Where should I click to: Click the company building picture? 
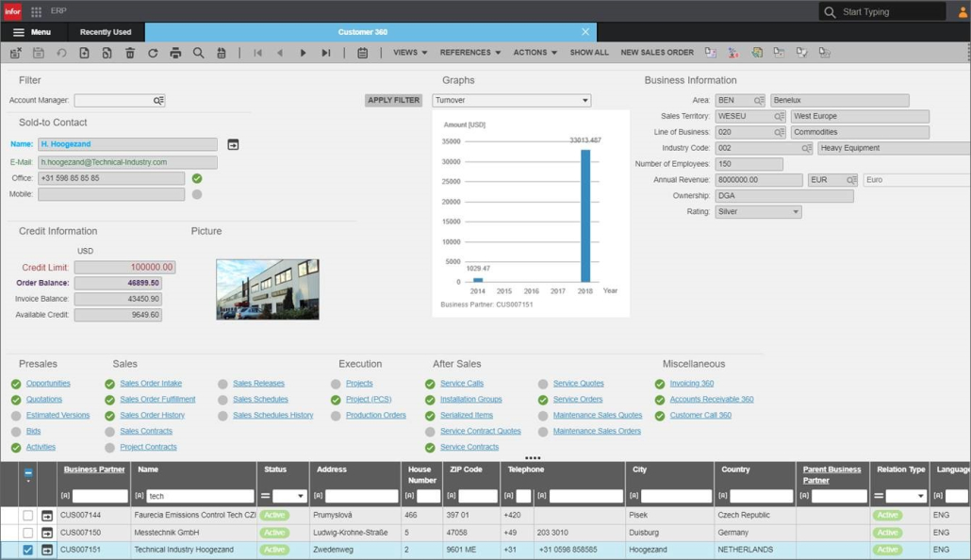(x=268, y=289)
